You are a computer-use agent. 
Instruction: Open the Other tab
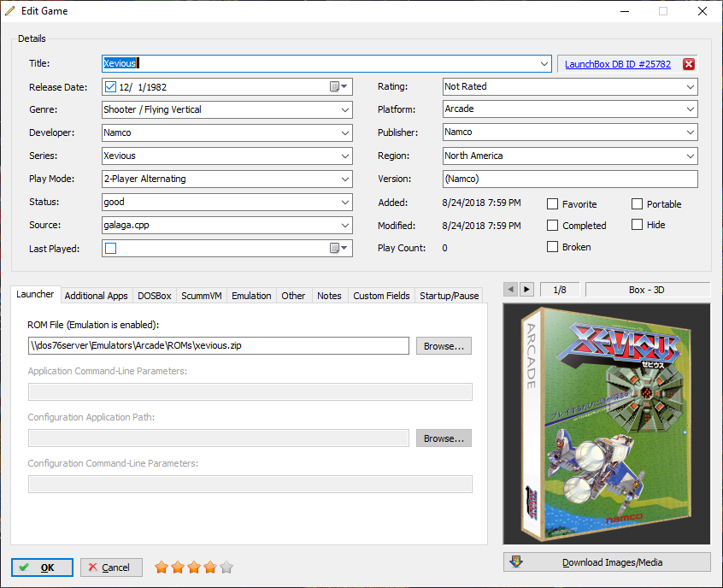click(293, 296)
